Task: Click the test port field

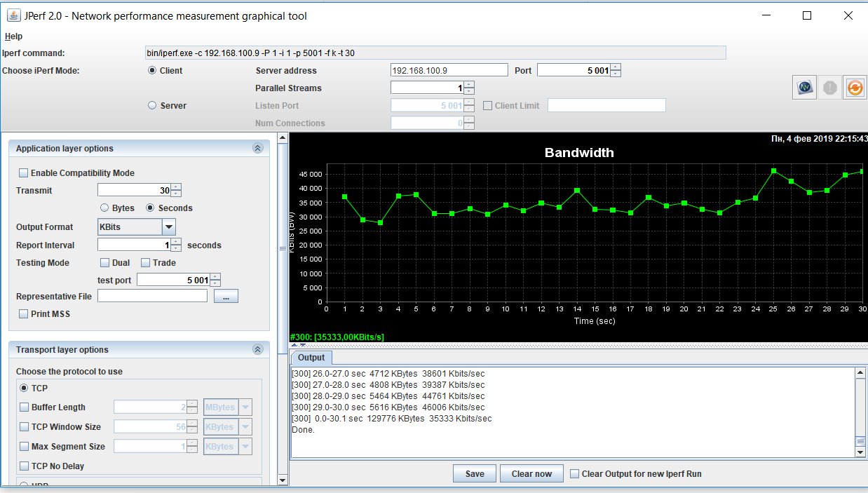Action: 173,280
